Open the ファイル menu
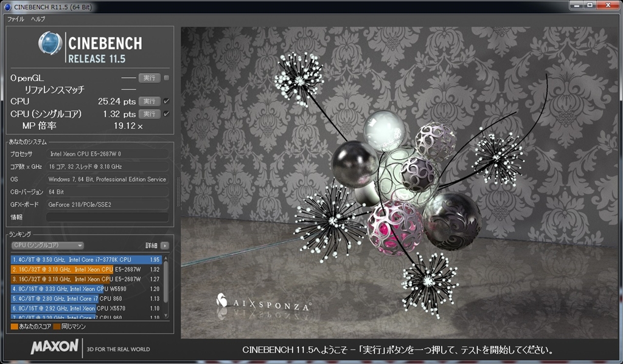Image resolution: width=623 pixels, height=364 pixels. click(16, 19)
